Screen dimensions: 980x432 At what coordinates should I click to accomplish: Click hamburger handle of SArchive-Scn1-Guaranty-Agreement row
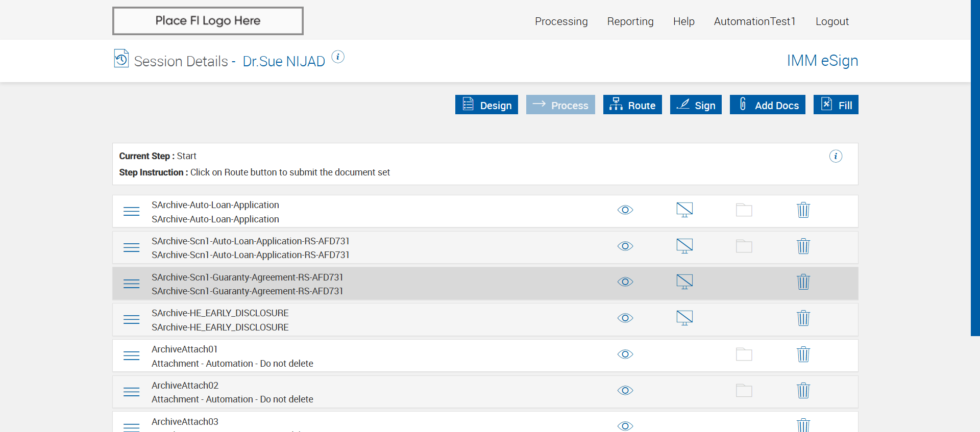[x=132, y=284]
